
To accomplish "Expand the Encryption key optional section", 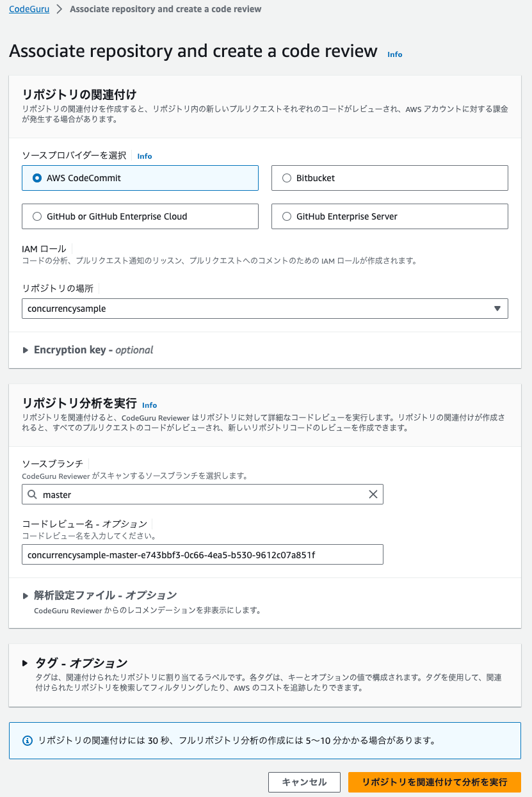I will tap(88, 350).
